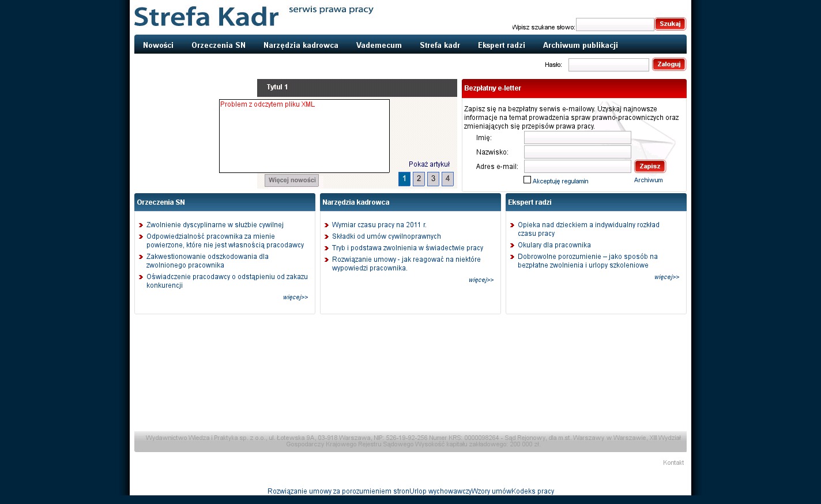Open the Archiwum publikacji menu

click(580, 45)
